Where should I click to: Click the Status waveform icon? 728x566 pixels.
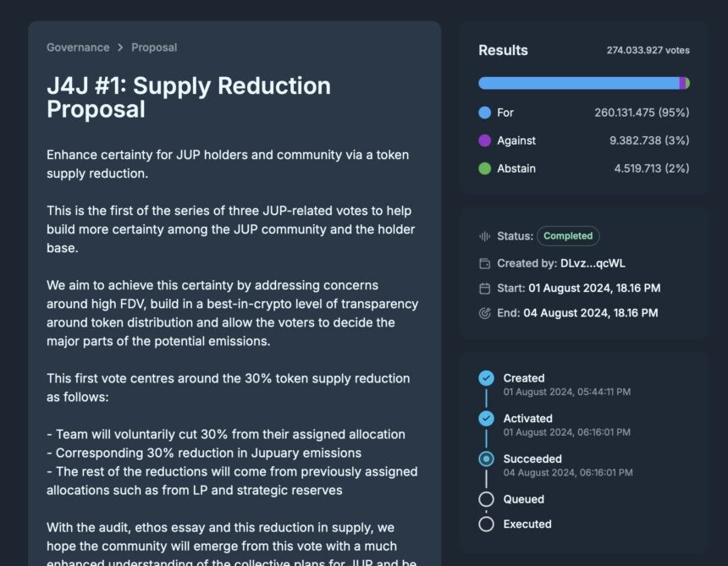[484, 236]
